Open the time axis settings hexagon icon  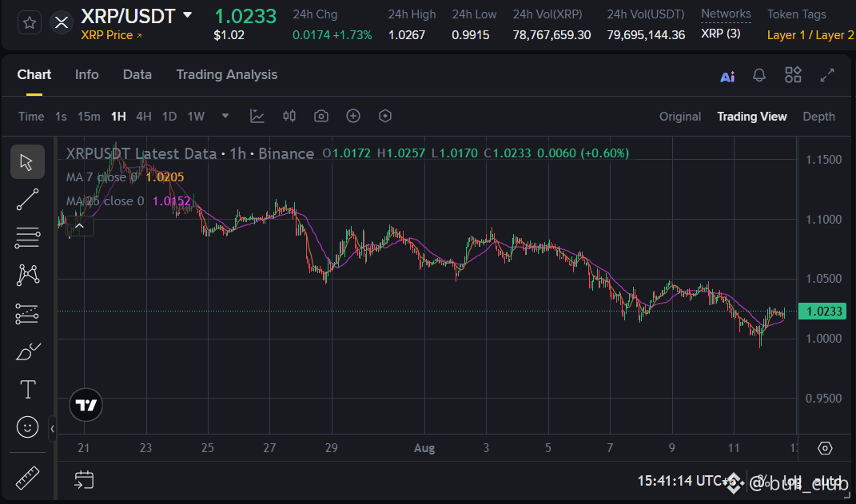(x=825, y=448)
